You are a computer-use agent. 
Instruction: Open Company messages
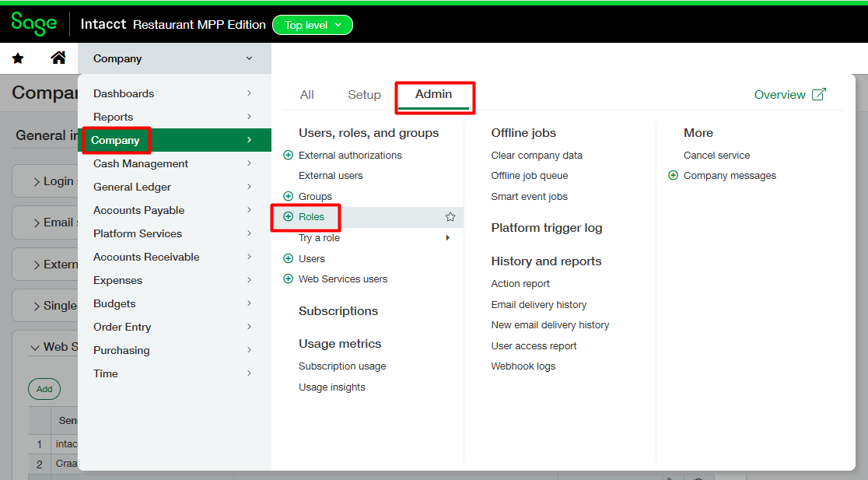click(730, 176)
